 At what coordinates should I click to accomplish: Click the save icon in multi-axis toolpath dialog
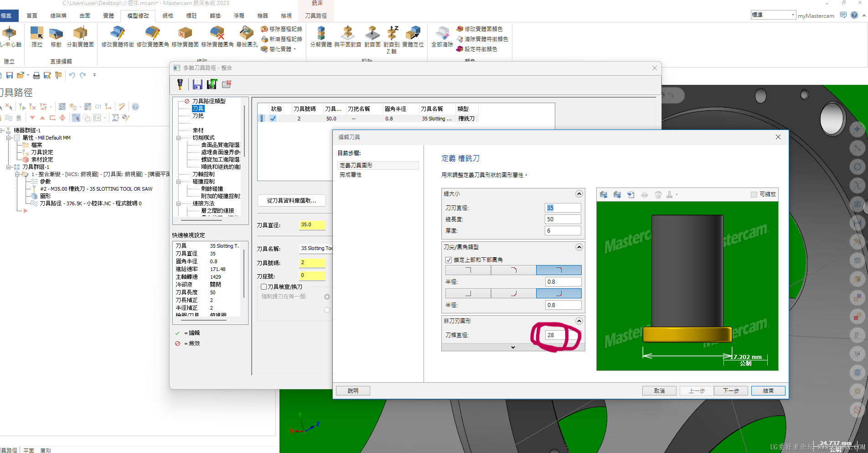click(197, 84)
